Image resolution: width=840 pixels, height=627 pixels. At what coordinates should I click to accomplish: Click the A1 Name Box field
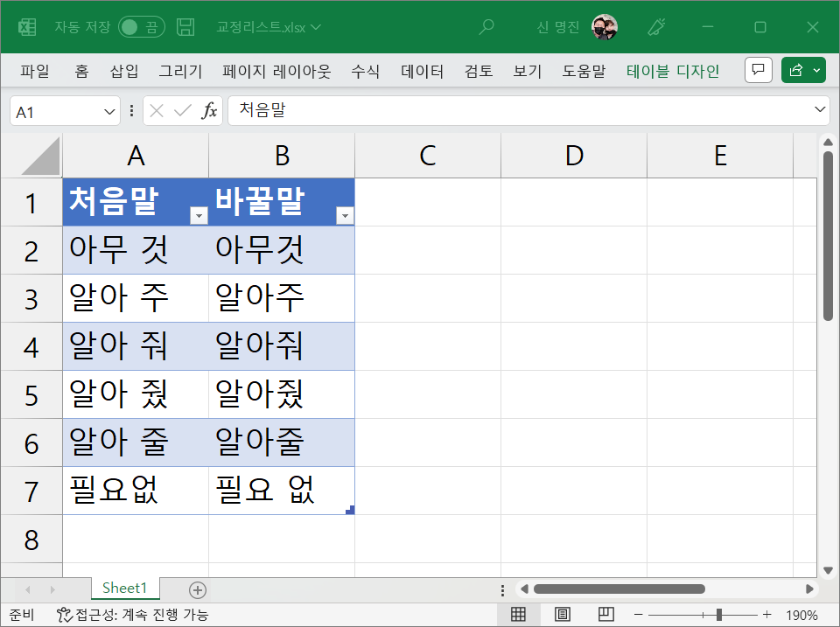56,111
